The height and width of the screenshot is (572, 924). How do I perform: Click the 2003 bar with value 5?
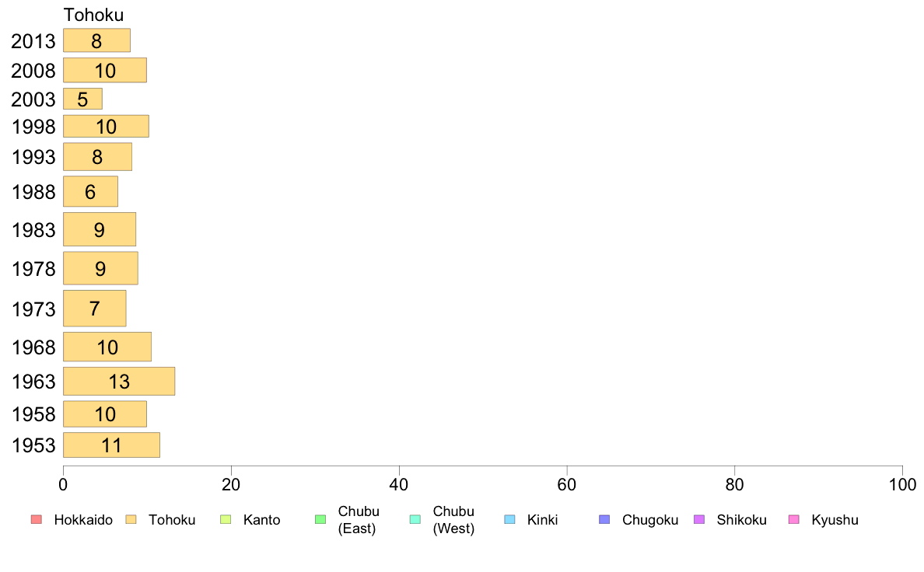point(82,99)
